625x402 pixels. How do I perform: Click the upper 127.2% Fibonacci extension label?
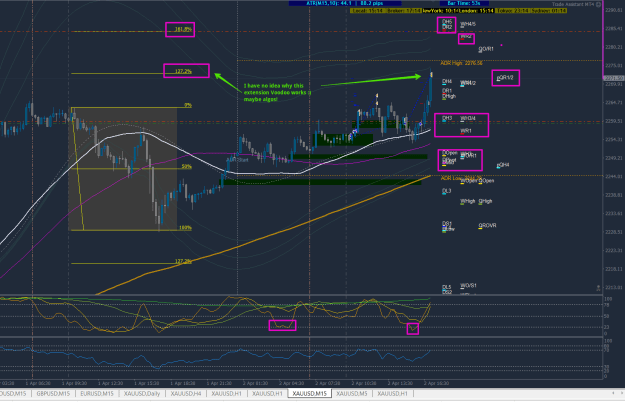click(183, 71)
